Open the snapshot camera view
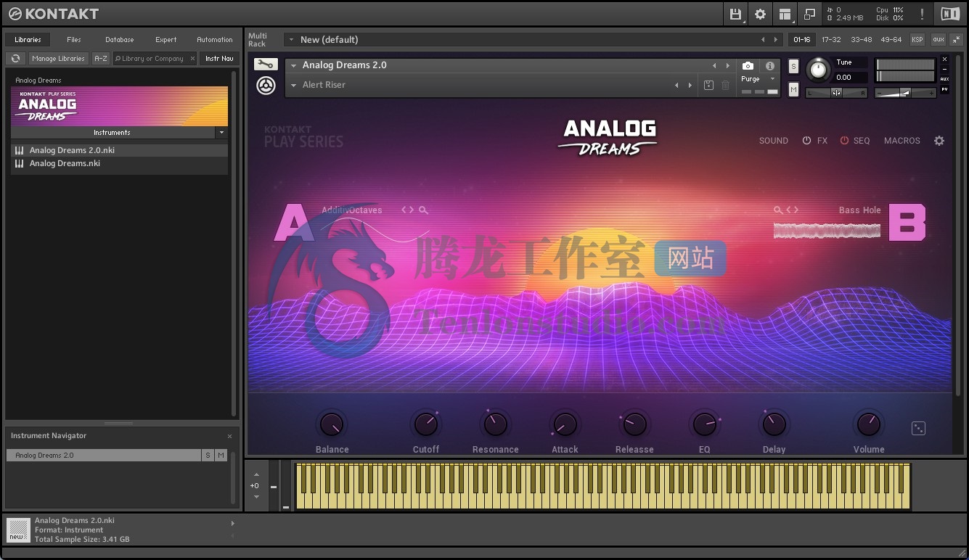 [748, 65]
